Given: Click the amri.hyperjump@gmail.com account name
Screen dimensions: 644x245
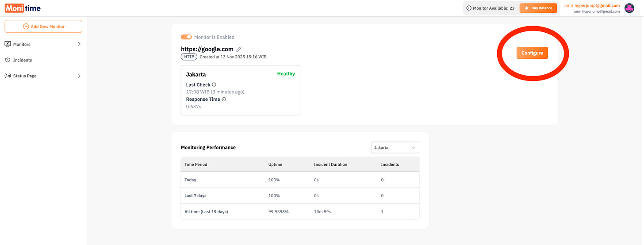Looking at the screenshot, I should 592,5.
